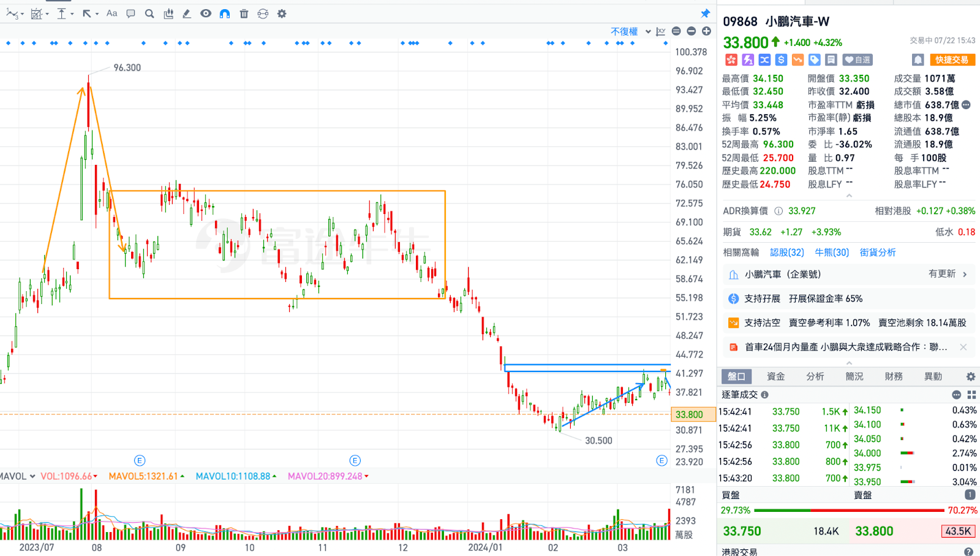This screenshot has height=556, width=980.
Task: Toggle the VOL:1096.66 indicator arrow
Action: point(96,476)
